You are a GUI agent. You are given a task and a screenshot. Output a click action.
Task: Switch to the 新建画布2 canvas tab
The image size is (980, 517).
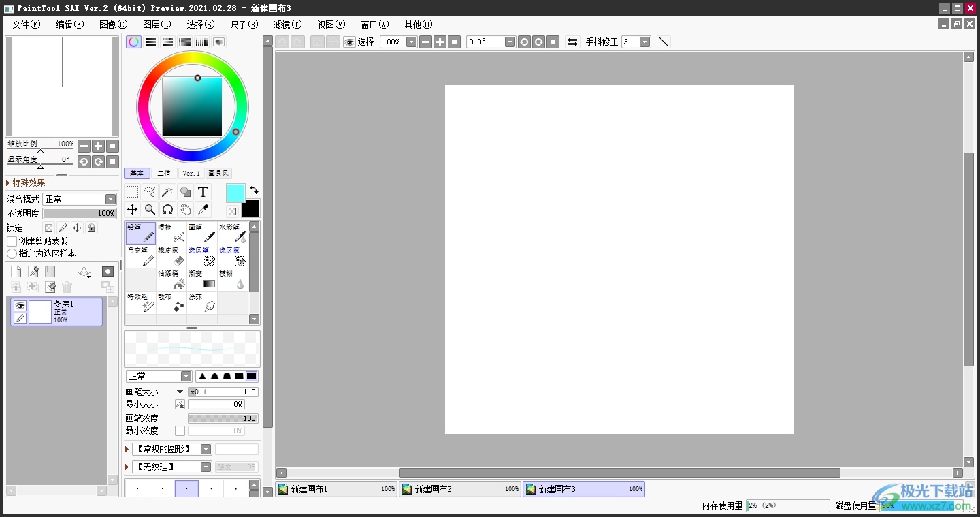(460, 489)
